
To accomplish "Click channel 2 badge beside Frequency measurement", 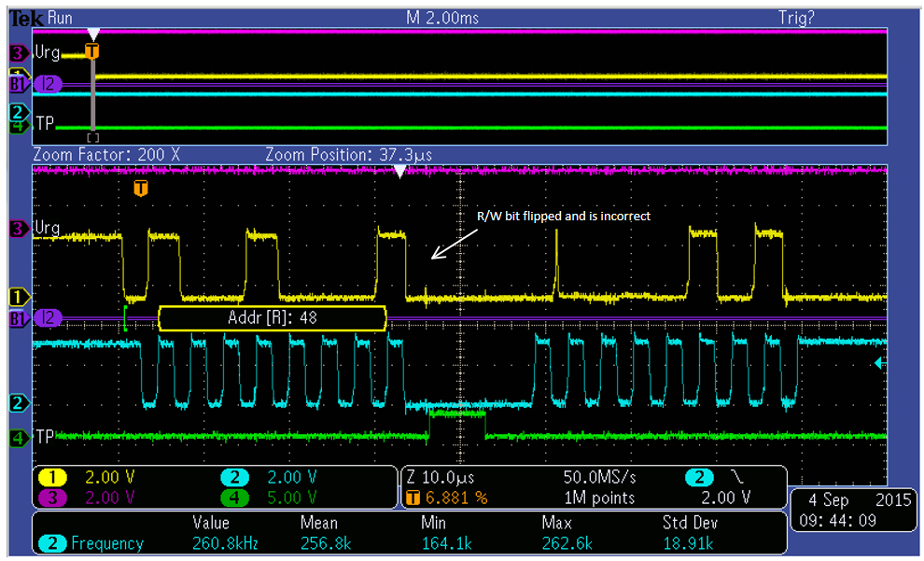I will 52,543.
